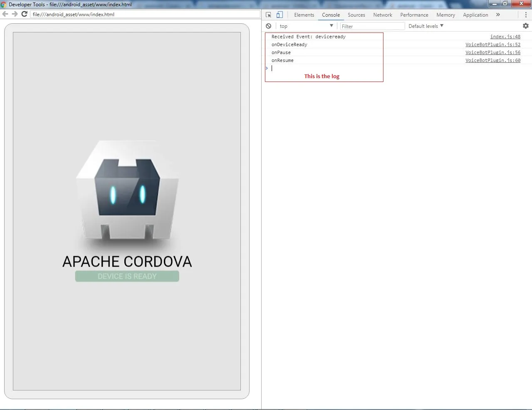Click the Chrome icon in title bar

point(3,4)
